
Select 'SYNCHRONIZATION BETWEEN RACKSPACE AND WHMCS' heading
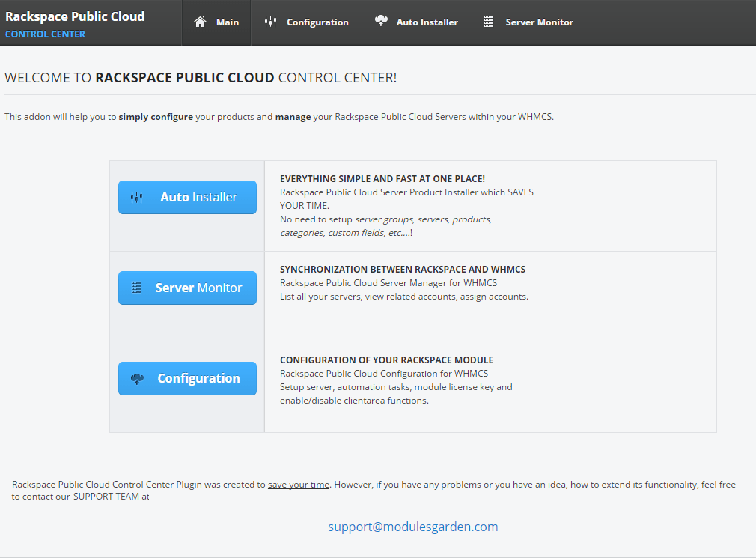tap(403, 270)
